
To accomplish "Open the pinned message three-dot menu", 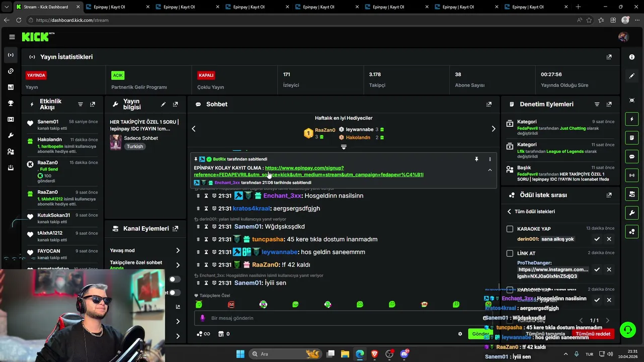I will [x=490, y=159].
